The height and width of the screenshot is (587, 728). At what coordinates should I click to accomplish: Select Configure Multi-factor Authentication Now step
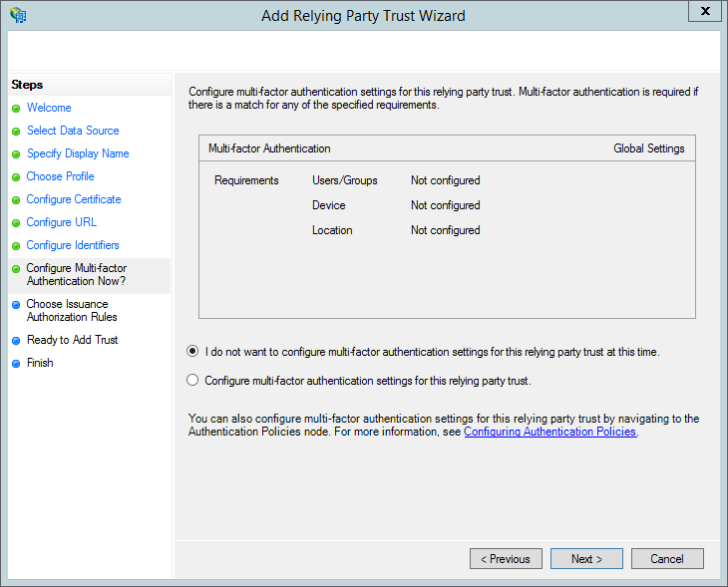(x=77, y=275)
